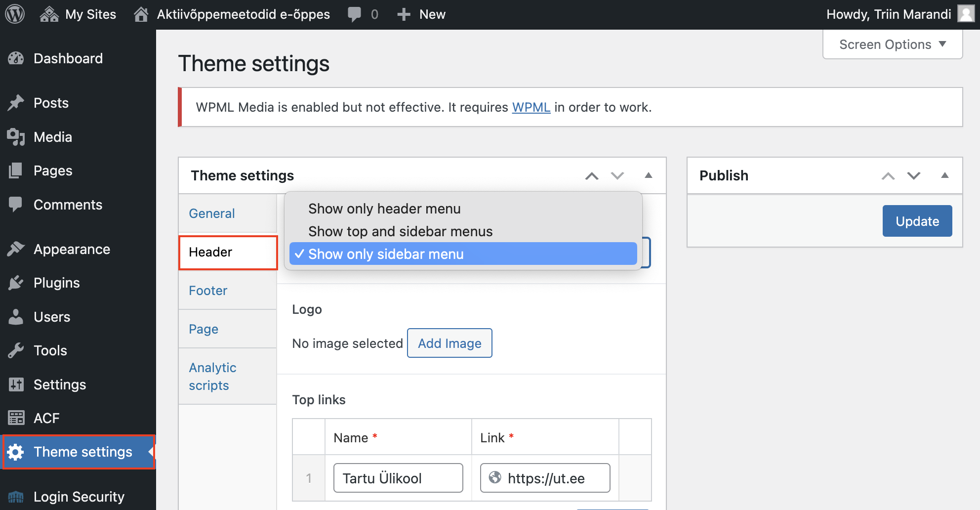This screenshot has height=510, width=980.
Task: Select 'Show top and sidebar menus' option
Action: coord(400,231)
